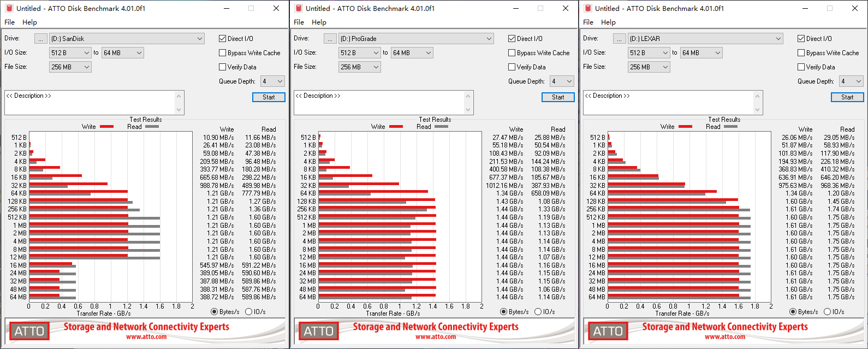Click 988.78 MB/s write value in SanDisk results
The height and width of the screenshot is (349, 868).
[x=219, y=186]
